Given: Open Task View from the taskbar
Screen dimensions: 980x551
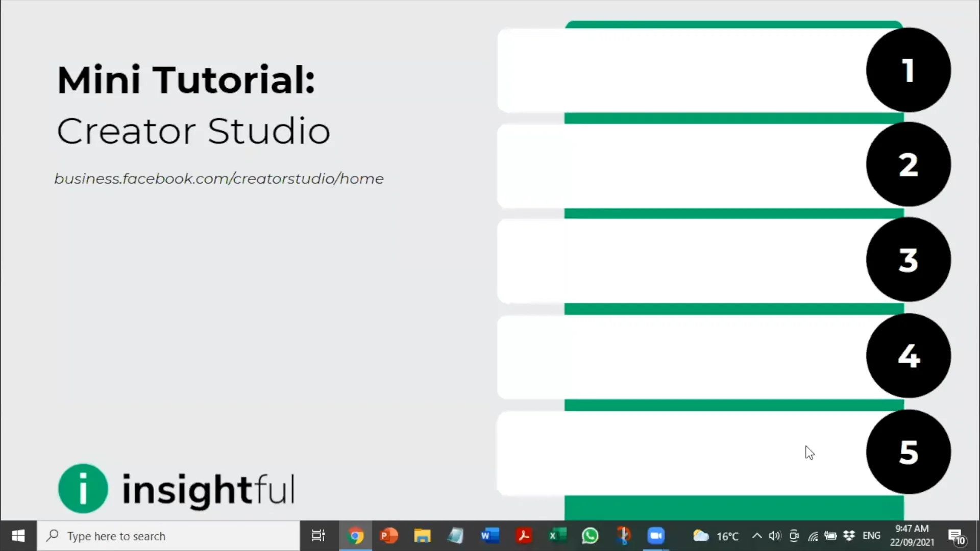Looking at the screenshot, I should [318, 536].
